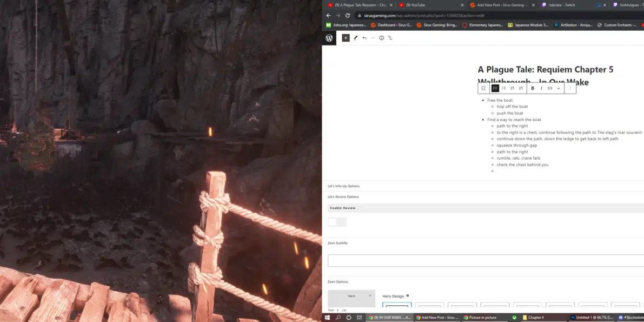Click the 'squeeze through gap' list item
The width and height of the screenshot is (644, 322).
pyautogui.click(x=517, y=145)
